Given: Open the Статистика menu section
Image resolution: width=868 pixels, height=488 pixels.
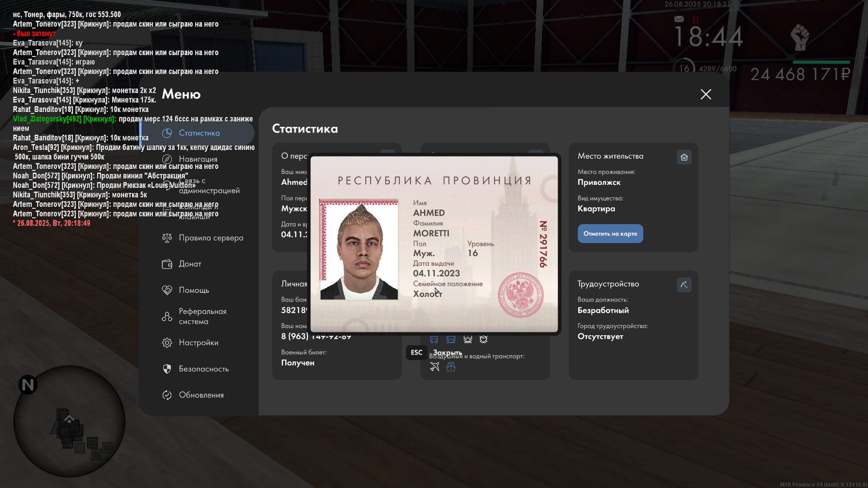Looking at the screenshot, I should click(x=199, y=133).
